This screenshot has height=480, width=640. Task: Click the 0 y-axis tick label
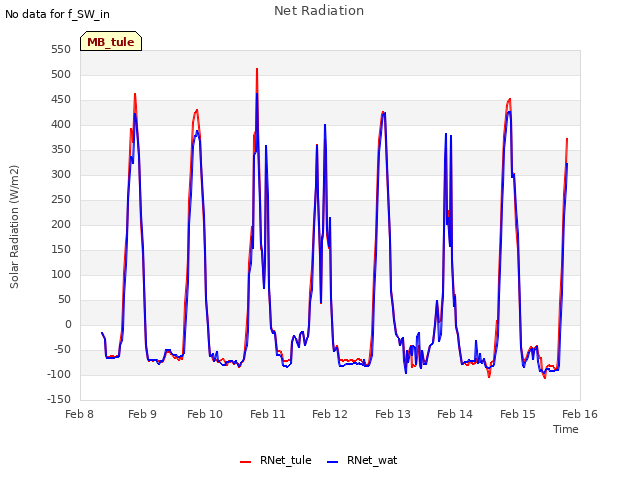click(x=68, y=324)
